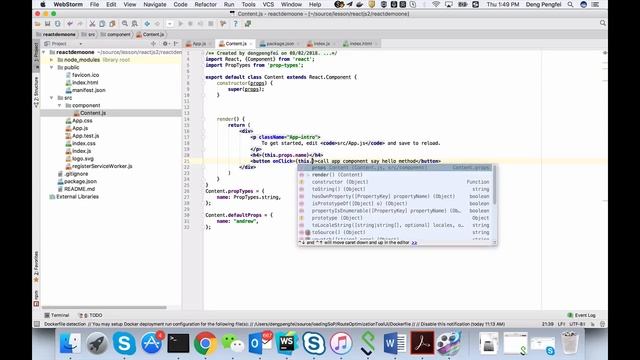This screenshot has width=640, height=360.
Task: Open the Project view selector dropdown
Action: [63, 44]
